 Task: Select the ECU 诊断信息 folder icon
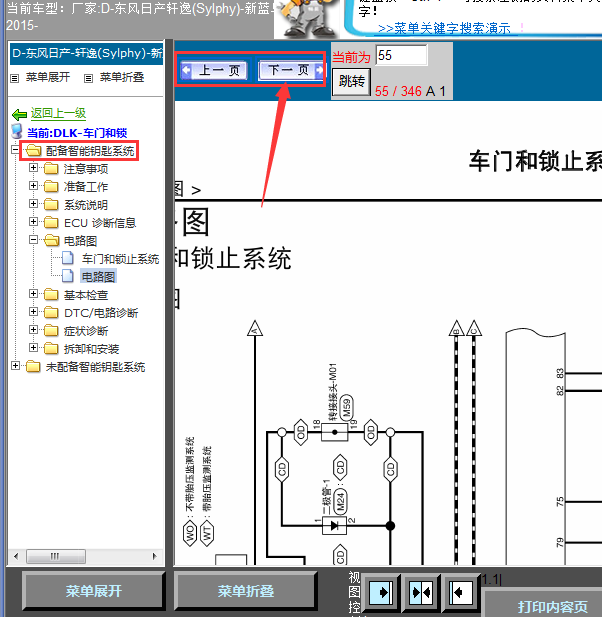click(x=51, y=223)
